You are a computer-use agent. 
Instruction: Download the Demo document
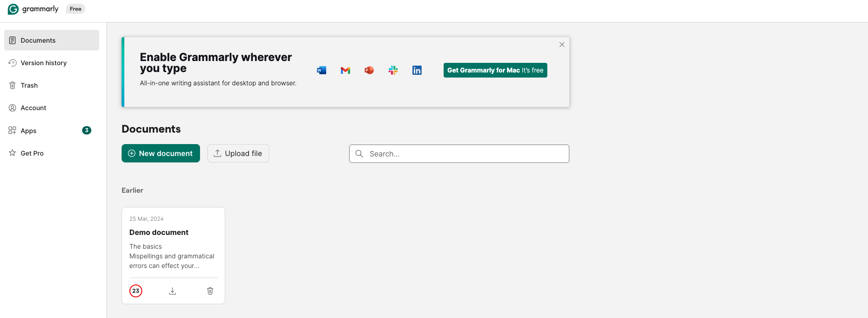(172, 291)
